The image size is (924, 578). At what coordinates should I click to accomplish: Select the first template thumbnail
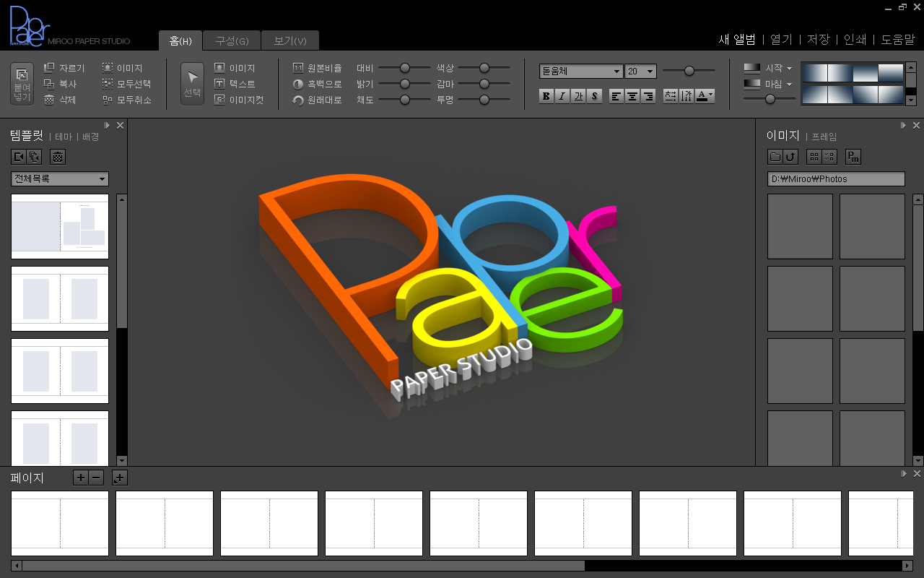pos(60,226)
